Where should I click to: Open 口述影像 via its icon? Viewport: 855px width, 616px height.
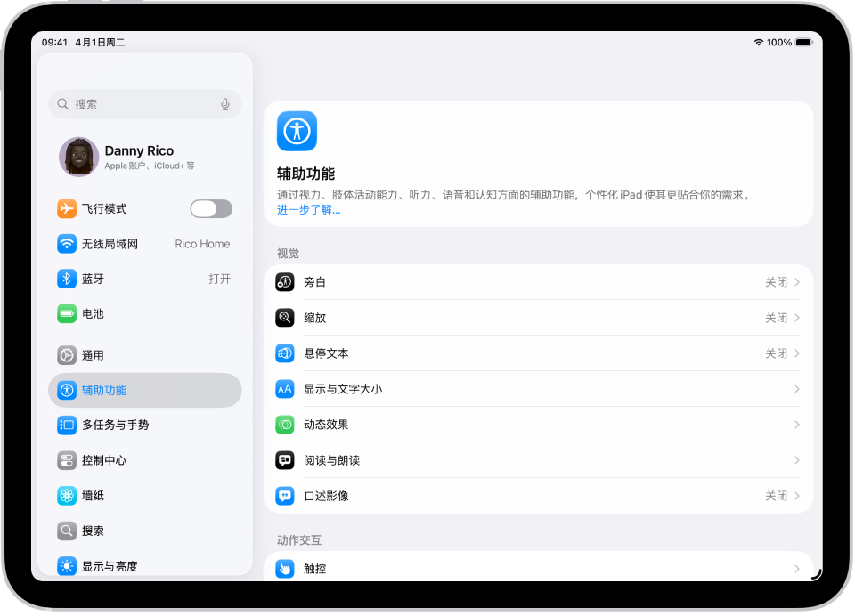[x=285, y=496]
